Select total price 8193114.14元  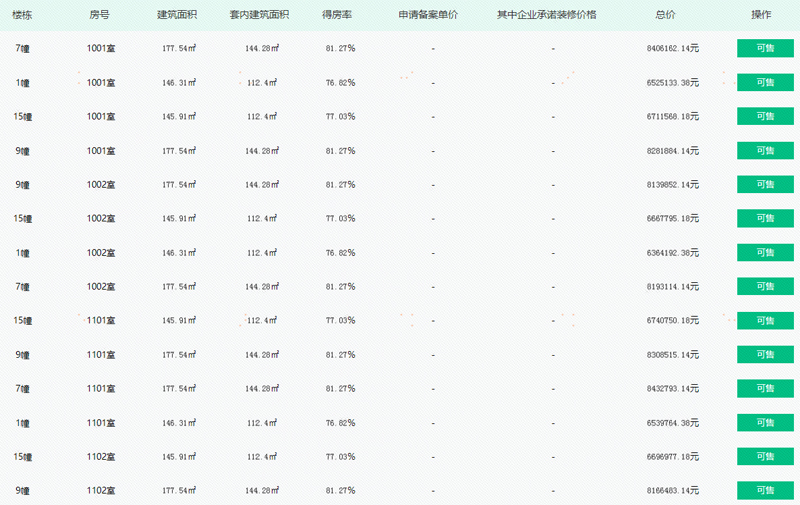click(x=672, y=287)
